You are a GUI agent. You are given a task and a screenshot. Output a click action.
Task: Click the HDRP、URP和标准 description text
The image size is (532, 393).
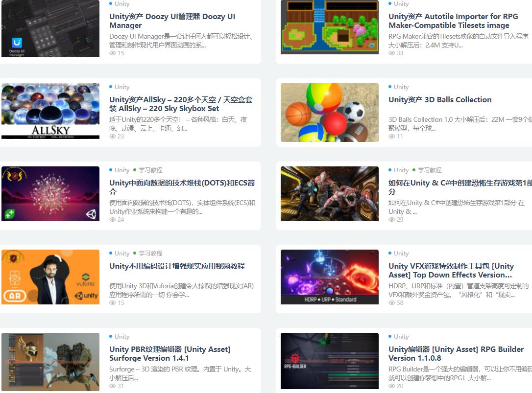459,290
